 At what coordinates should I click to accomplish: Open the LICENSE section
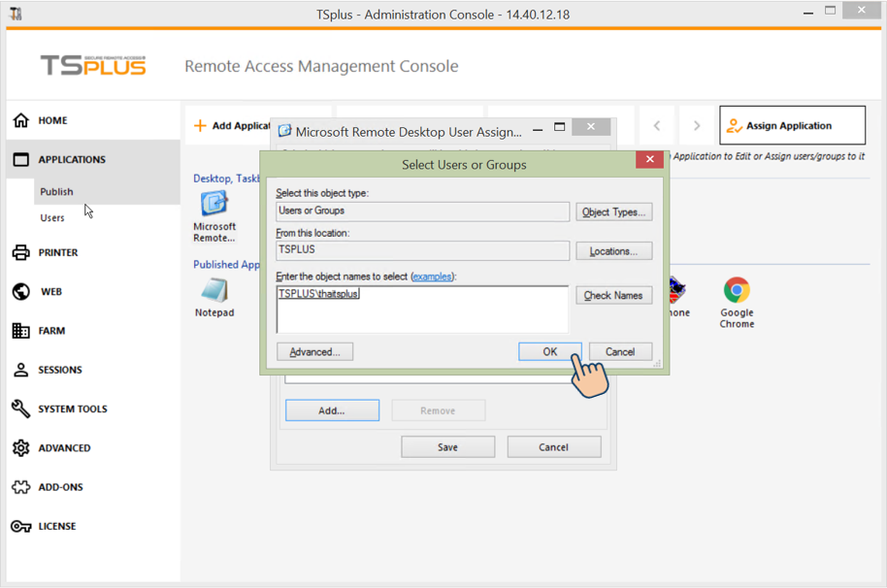point(56,526)
